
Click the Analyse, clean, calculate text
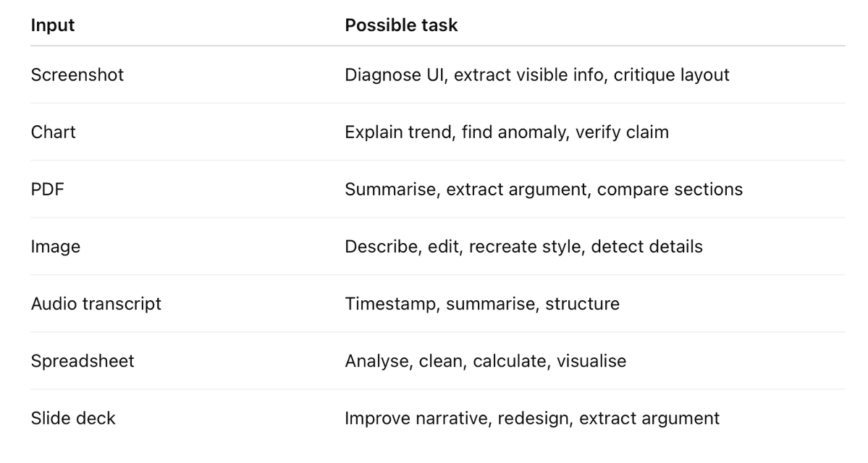[446, 361]
